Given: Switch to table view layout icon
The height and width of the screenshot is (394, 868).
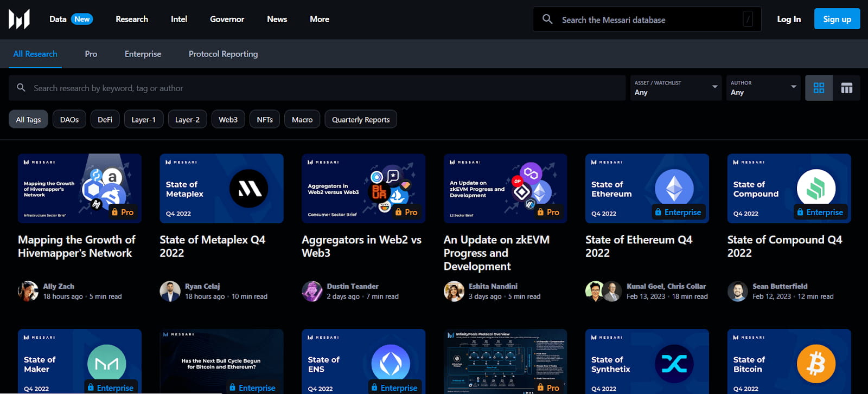Looking at the screenshot, I should coord(846,88).
